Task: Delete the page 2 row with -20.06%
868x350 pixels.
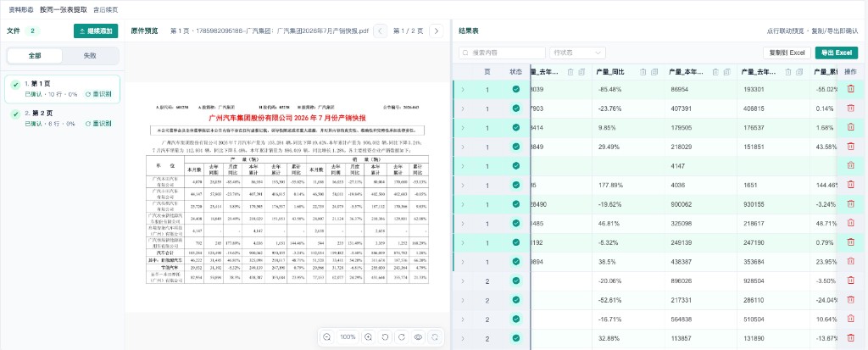Action: 851,281
